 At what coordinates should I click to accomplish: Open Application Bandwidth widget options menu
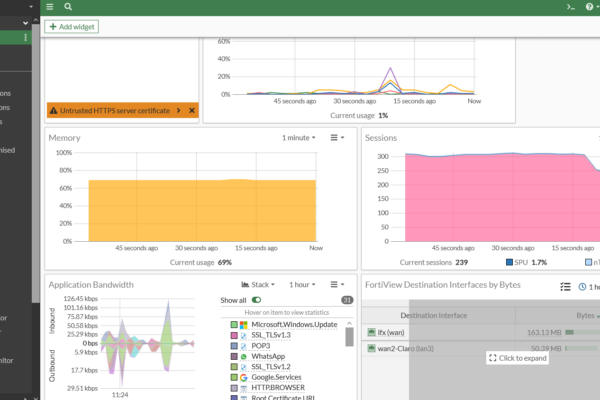337,285
